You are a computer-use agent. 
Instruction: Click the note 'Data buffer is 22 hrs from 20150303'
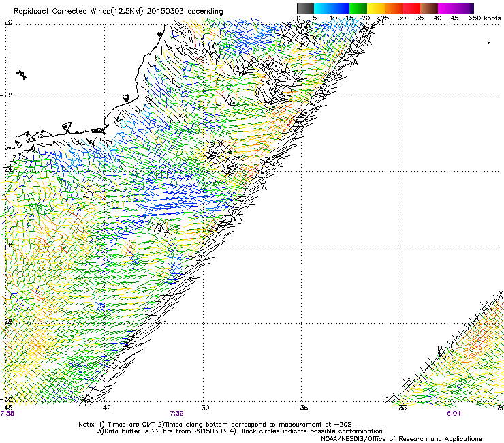pos(166,431)
